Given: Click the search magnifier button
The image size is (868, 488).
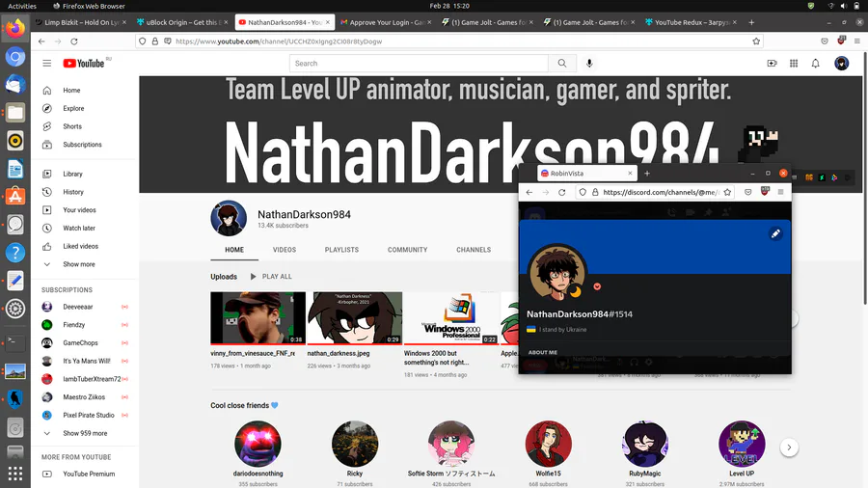Looking at the screenshot, I should (x=562, y=63).
